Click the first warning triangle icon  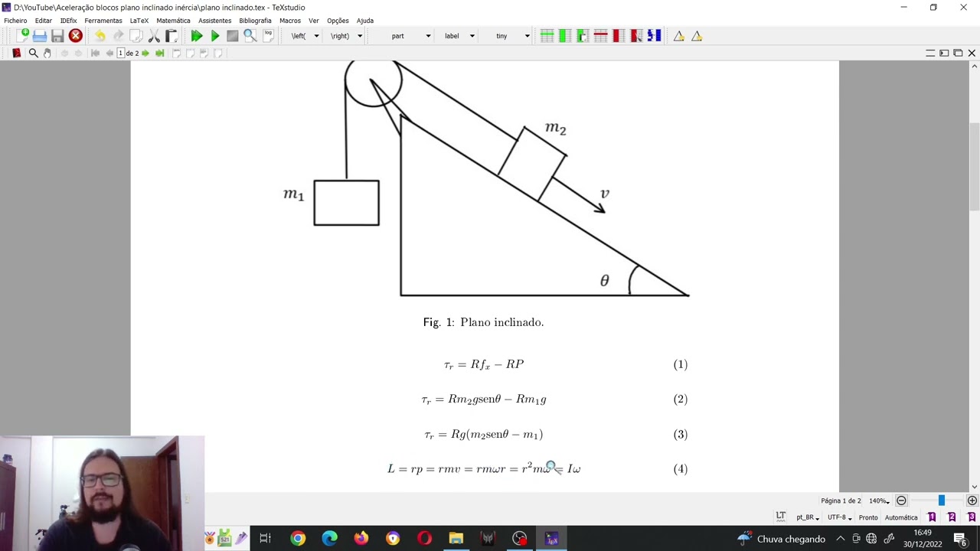click(679, 36)
